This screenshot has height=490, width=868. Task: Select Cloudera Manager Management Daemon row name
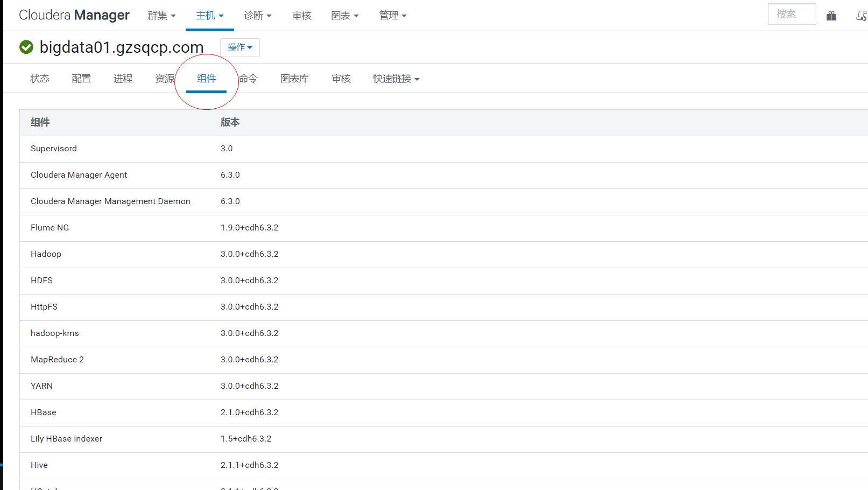110,201
